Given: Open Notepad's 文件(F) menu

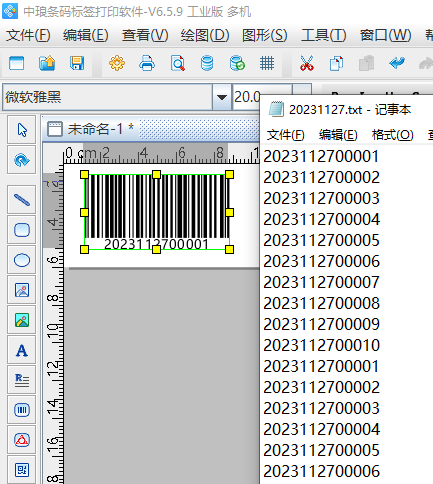Looking at the screenshot, I should (286, 135).
